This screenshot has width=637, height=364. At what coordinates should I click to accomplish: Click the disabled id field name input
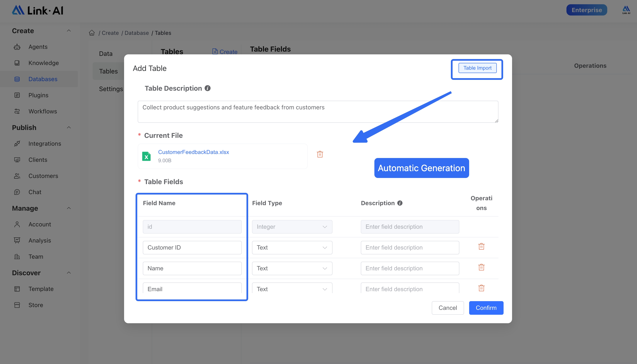click(192, 227)
